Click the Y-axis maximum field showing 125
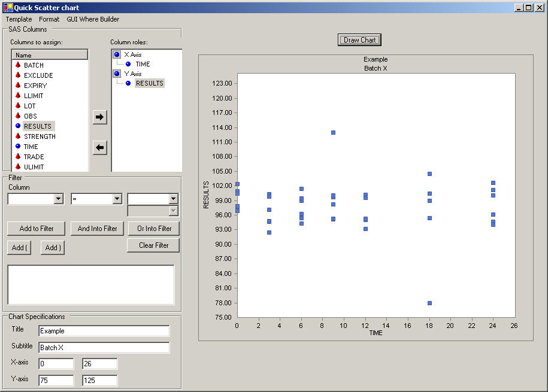The width and height of the screenshot is (548, 392). point(100,381)
